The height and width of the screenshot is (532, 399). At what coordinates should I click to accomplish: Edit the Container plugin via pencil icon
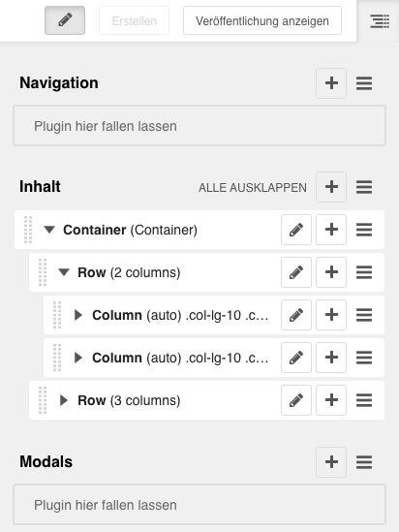pyautogui.click(x=296, y=230)
